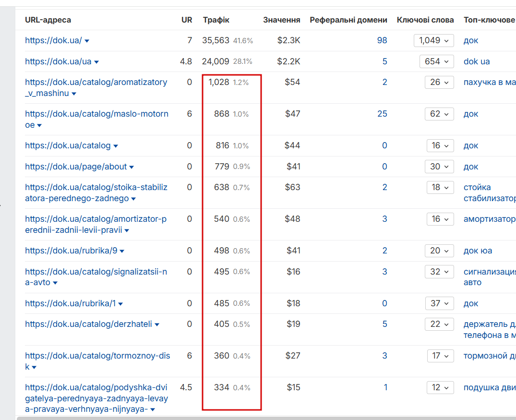Expand the arrow after maslo-motornoe URL
This screenshot has width=516, height=420.
click(39, 125)
